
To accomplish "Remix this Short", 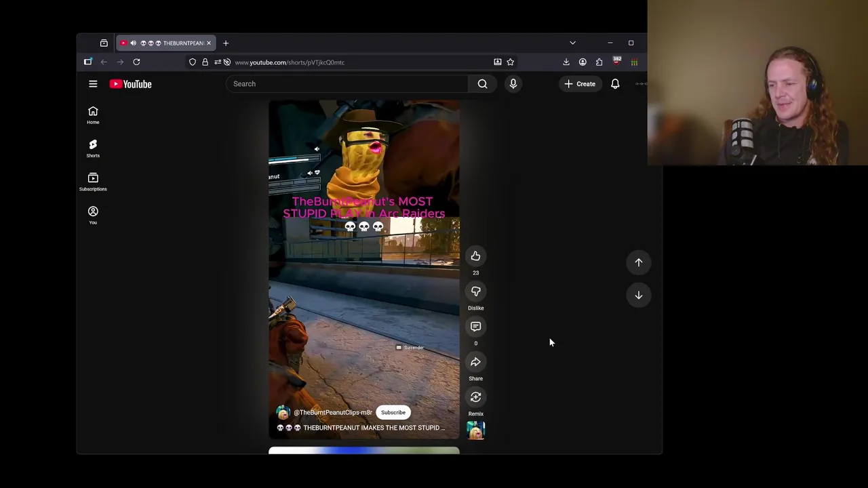I will pyautogui.click(x=475, y=397).
